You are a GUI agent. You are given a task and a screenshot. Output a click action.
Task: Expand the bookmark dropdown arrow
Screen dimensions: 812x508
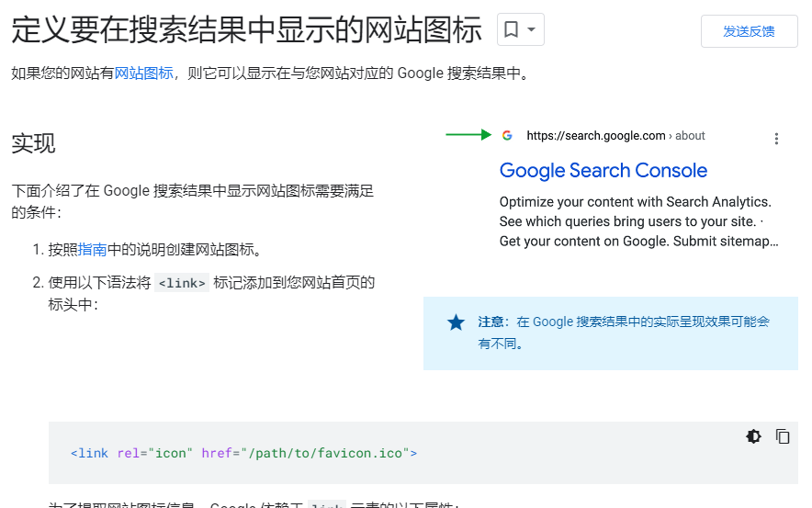(x=531, y=29)
